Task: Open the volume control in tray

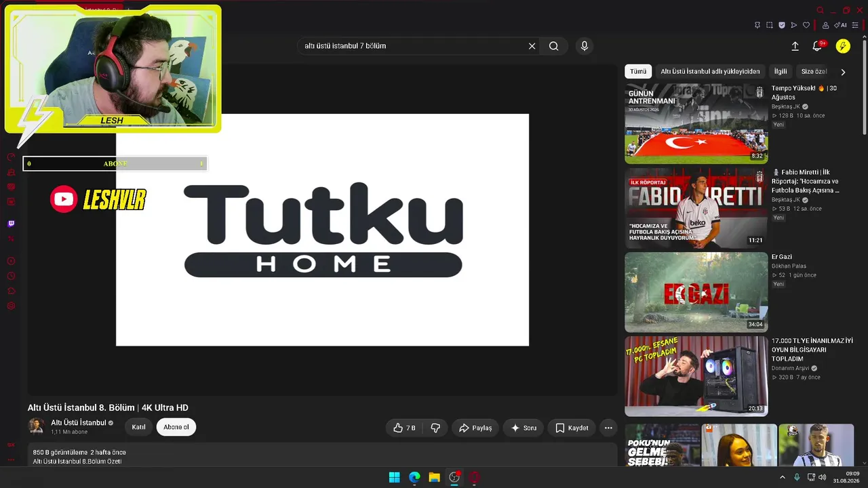Action: [x=822, y=477]
